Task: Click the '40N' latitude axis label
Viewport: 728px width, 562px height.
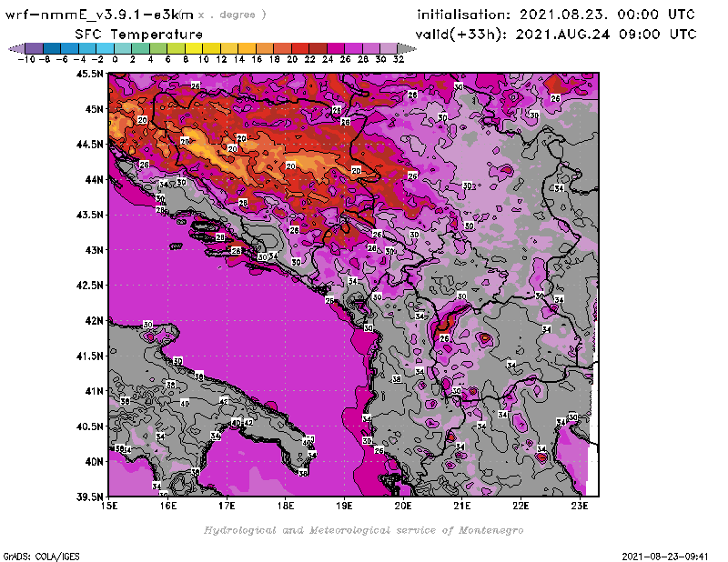Action: 94,462
